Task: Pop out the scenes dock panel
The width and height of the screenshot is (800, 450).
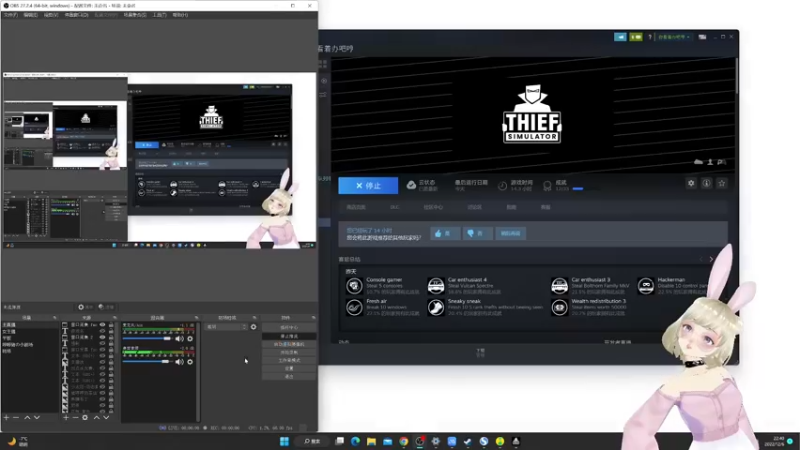Action: (x=55, y=318)
